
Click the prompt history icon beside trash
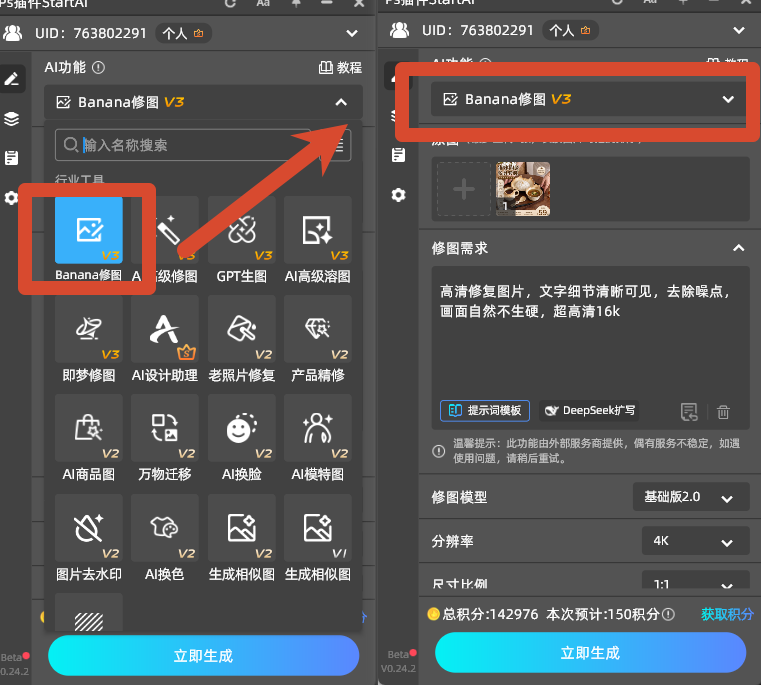click(689, 412)
